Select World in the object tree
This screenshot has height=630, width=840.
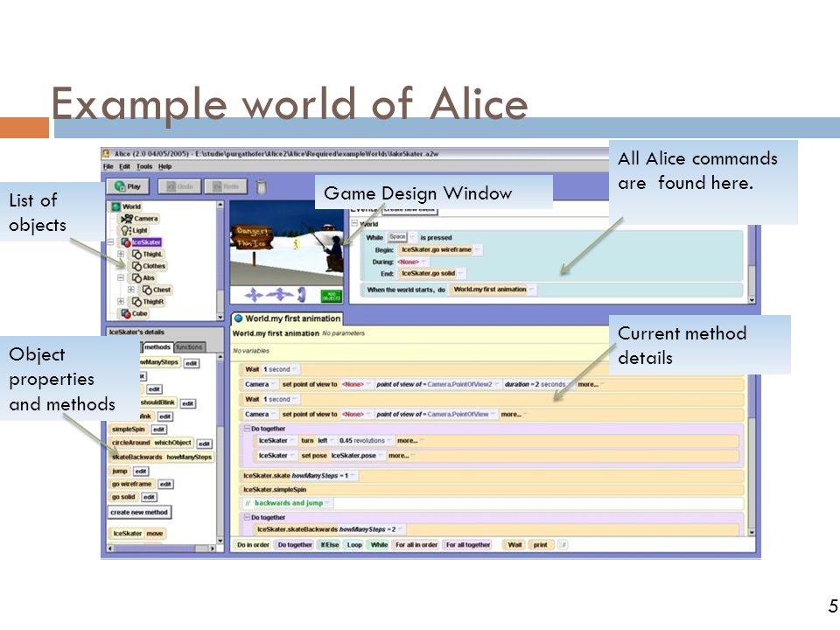point(126,206)
